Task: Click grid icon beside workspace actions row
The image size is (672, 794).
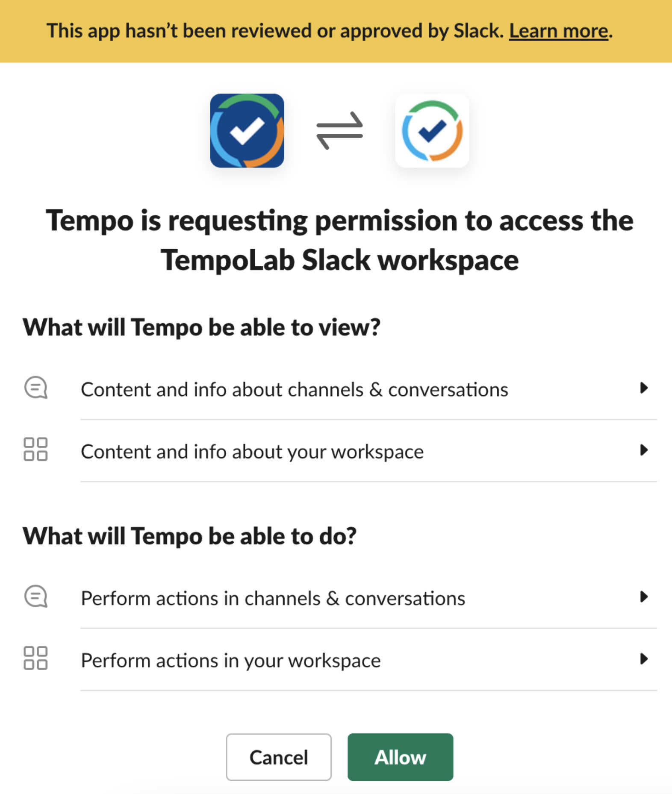Action: [35, 658]
